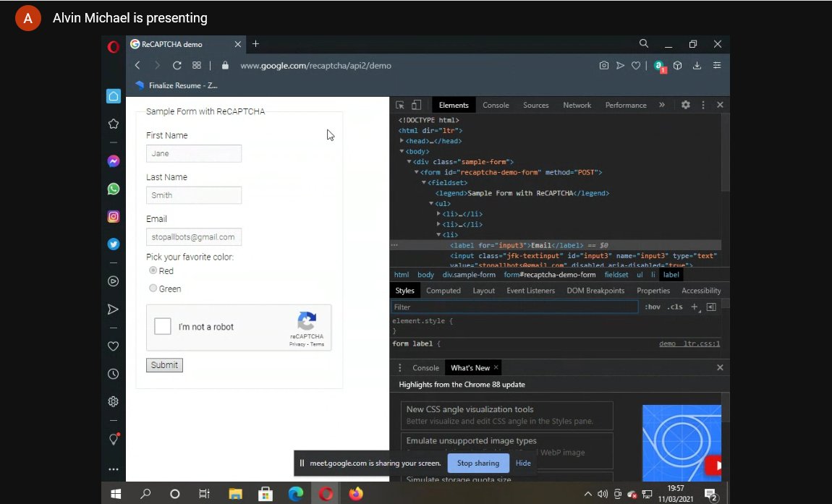Open sidebar heart bookmarks icon

tap(113, 346)
